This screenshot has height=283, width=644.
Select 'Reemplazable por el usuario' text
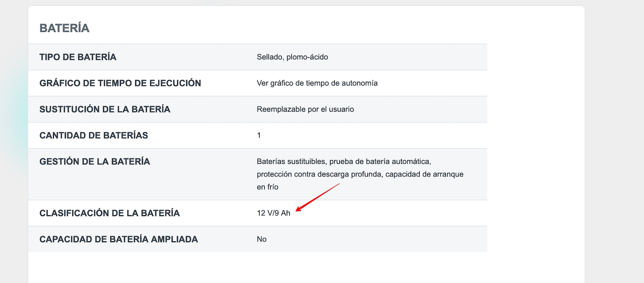305,109
